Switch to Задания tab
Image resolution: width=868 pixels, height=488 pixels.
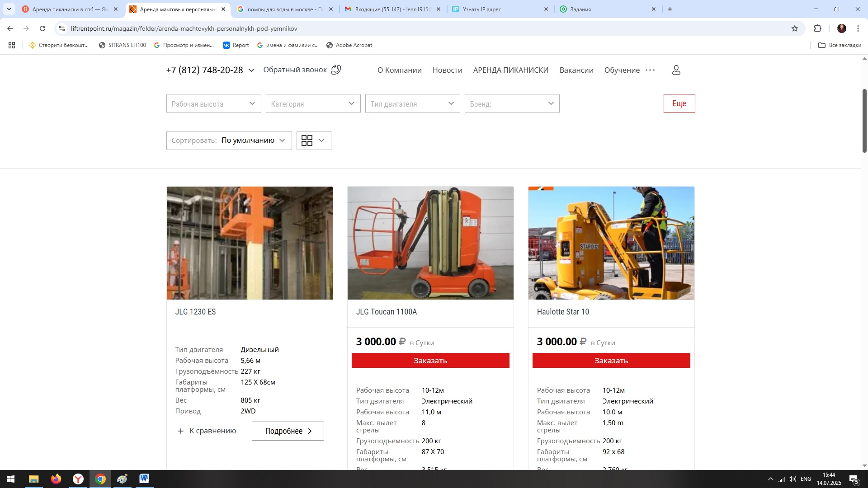pos(607,9)
